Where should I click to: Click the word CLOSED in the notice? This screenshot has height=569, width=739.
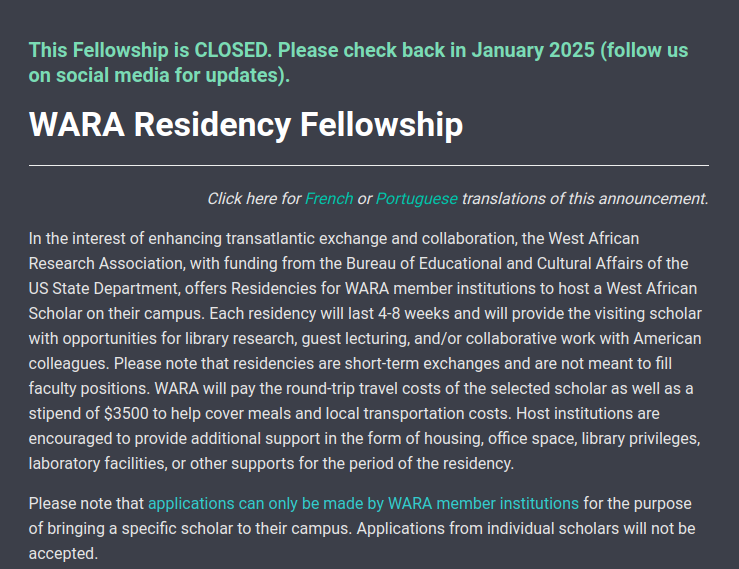[x=233, y=50]
